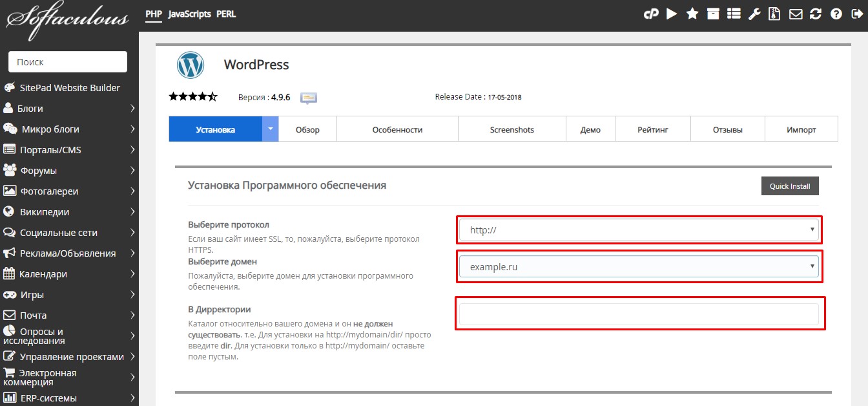The width and height of the screenshot is (868, 406).
Task: Open the envelope email settings icon
Action: coord(796,14)
